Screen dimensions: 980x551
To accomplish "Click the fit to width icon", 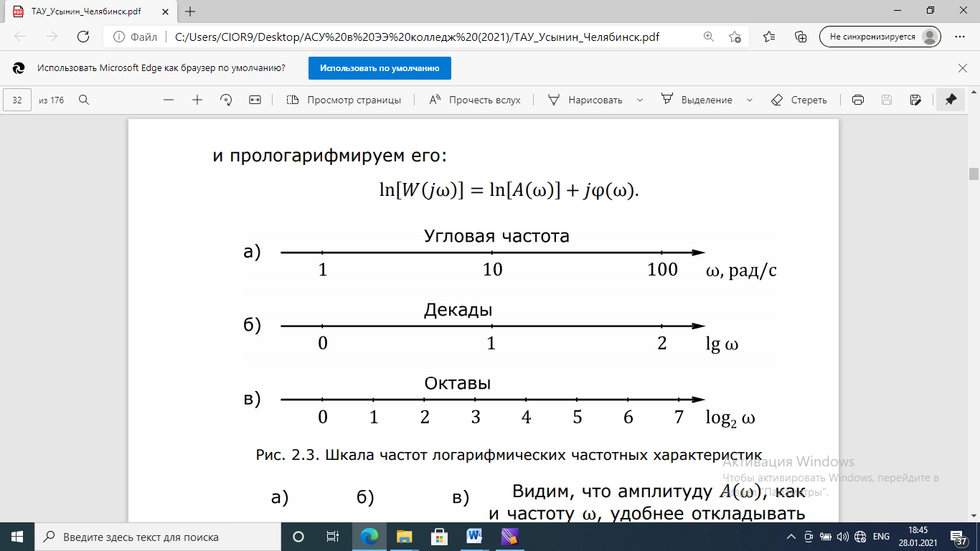I will coord(255,100).
